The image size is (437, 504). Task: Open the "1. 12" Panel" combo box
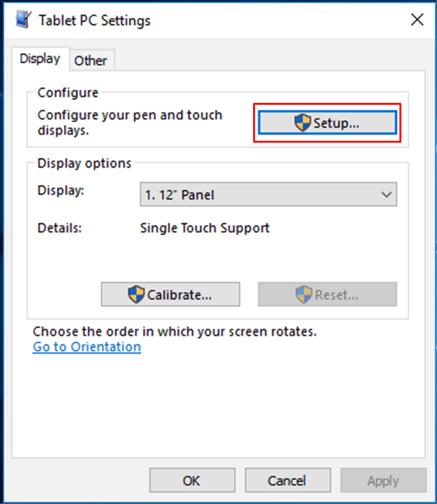(x=268, y=194)
